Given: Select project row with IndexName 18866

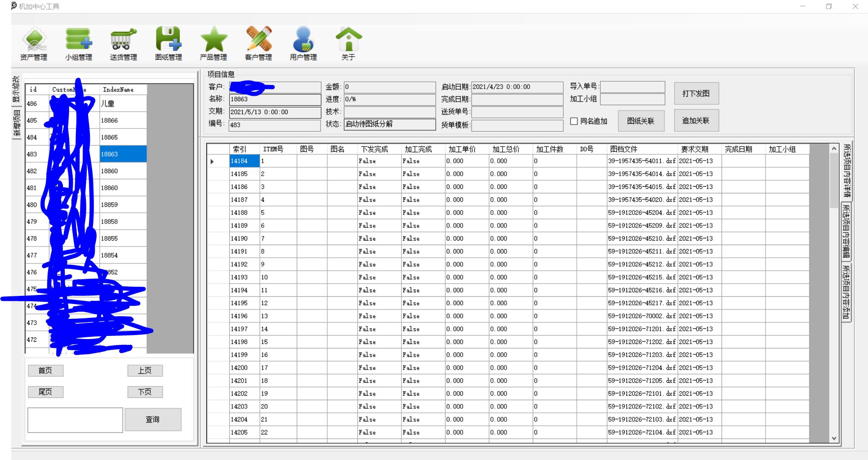Looking at the screenshot, I should [109, 121].
